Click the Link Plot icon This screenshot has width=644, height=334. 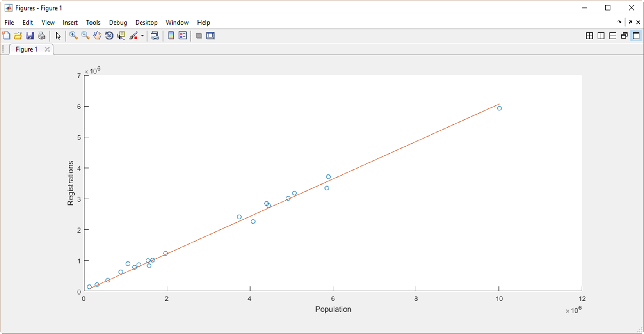pyautogui.click(x=155, y=36)
